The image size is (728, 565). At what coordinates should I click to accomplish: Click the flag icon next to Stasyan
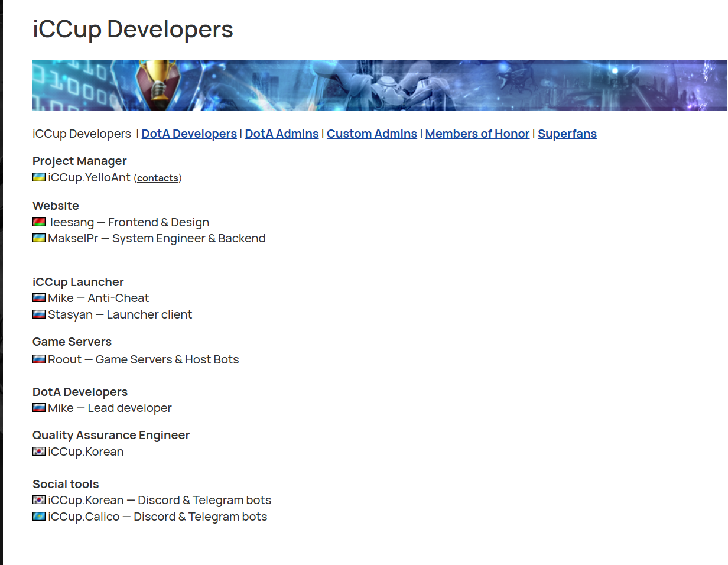coord(39,314)
